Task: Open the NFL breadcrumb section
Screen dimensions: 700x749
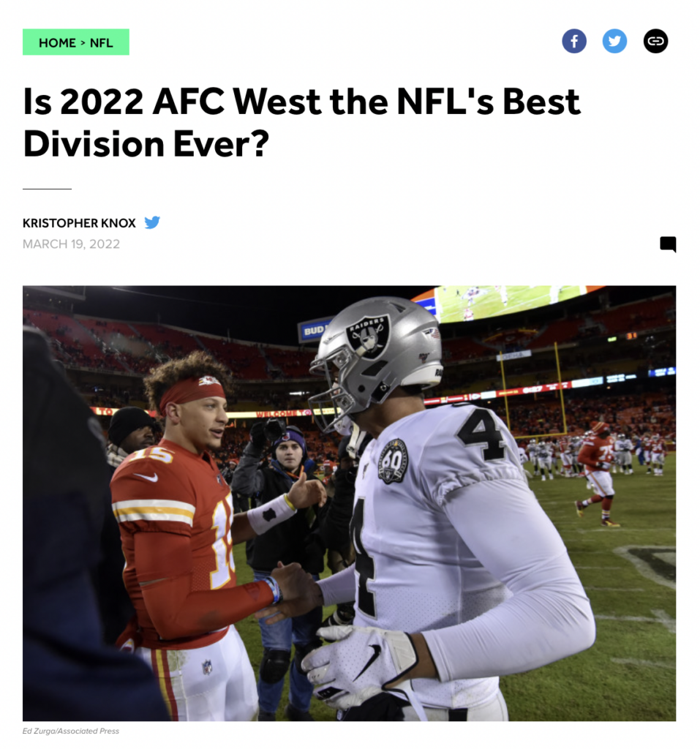Action: [101, 43]
